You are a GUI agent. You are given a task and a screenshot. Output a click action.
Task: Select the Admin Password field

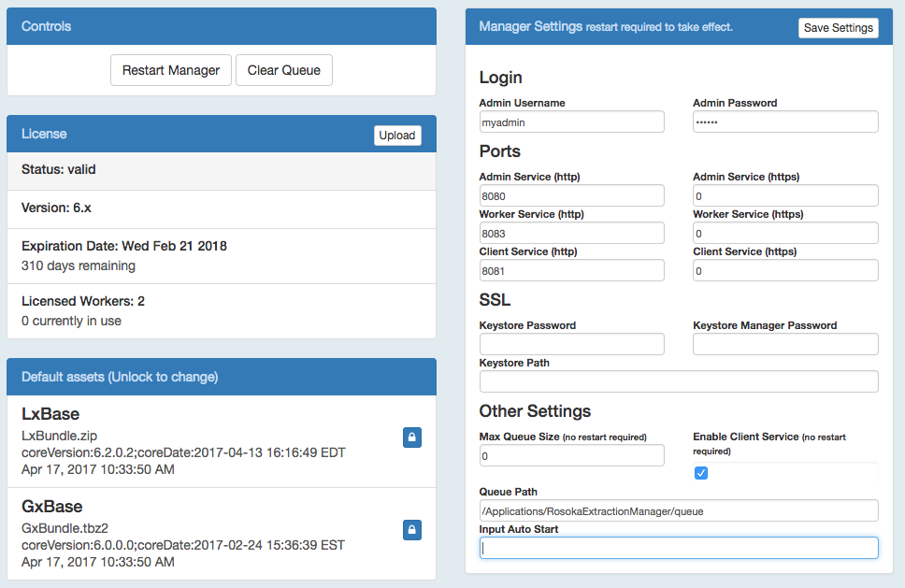pos(784,122)
